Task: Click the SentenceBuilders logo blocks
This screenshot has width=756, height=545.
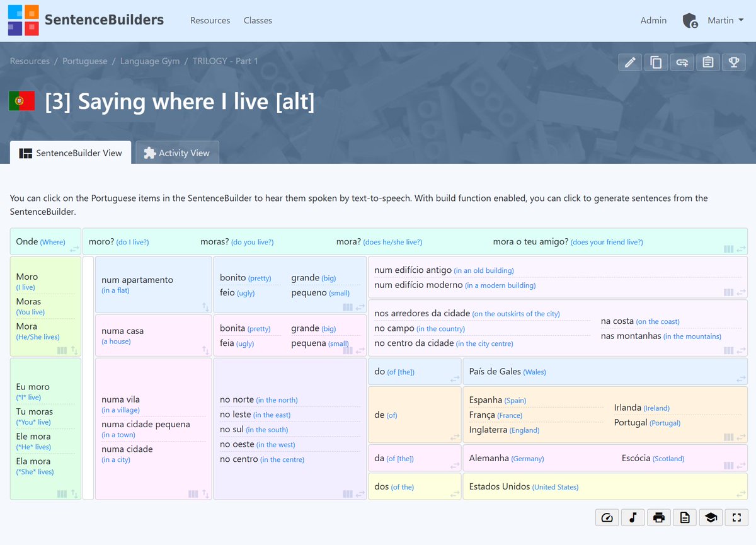Action: [x=23, y=20]
